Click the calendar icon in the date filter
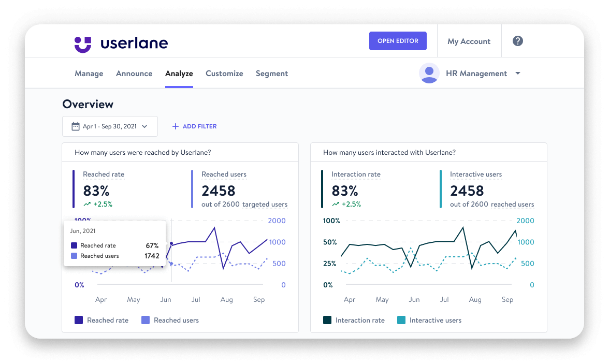The height and width of the screenshot is (364, 609). (x=76, y=126)
